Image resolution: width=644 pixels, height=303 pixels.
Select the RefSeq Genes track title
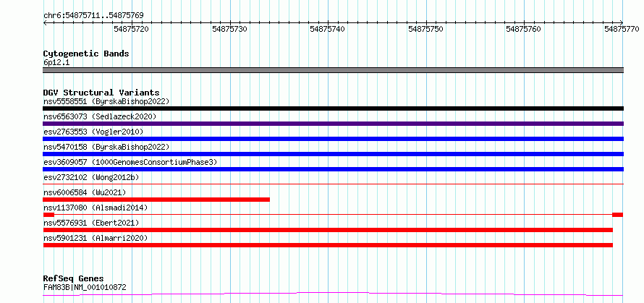(x=74, y=278)
